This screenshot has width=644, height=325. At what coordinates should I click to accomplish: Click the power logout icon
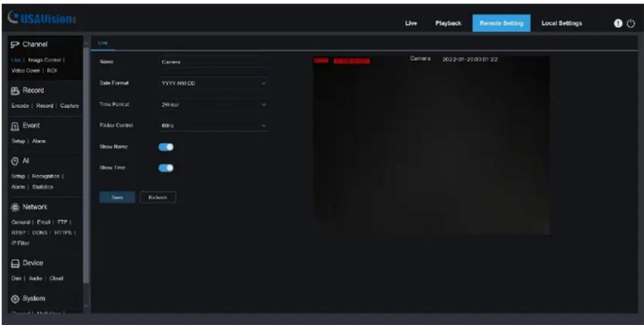coord(630,24)
